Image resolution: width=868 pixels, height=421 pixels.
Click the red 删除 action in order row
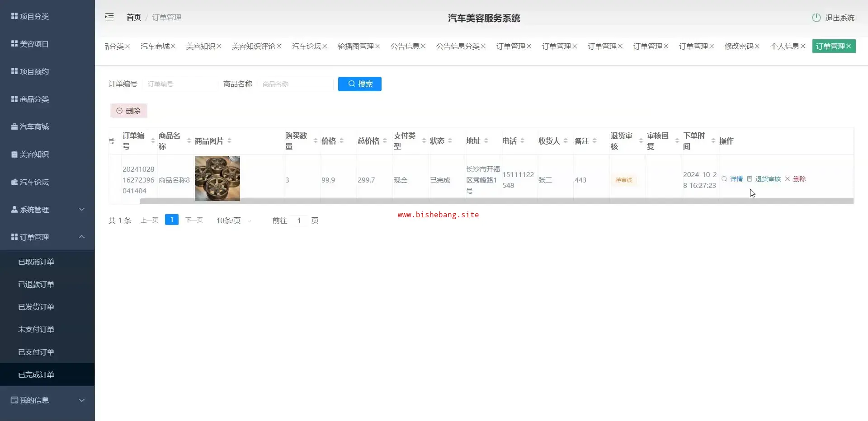pyautogui.click(x=799, y=179)
